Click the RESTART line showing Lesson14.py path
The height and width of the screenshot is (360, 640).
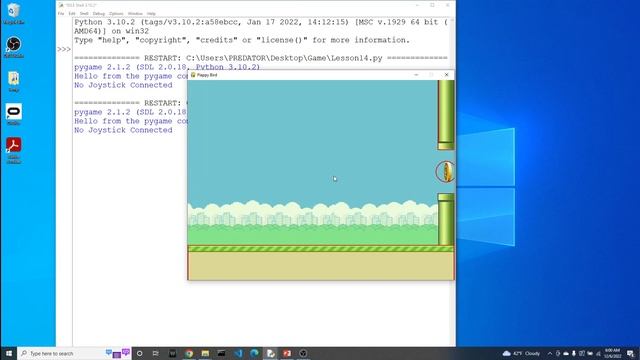pyautogui.click(x=261, y=58)
